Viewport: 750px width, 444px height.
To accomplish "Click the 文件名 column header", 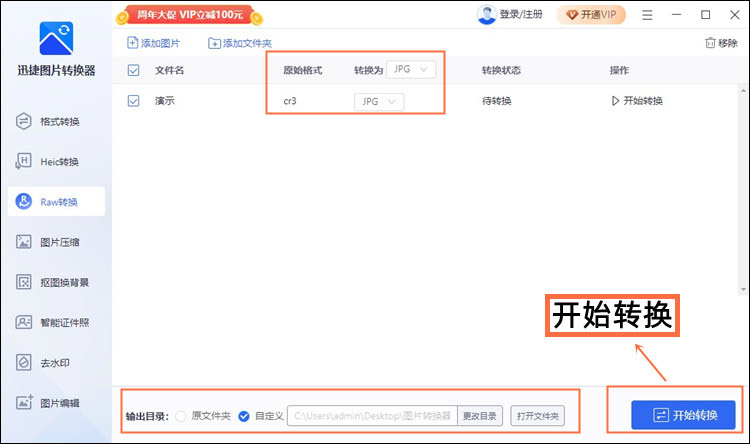I will [169, 70].
